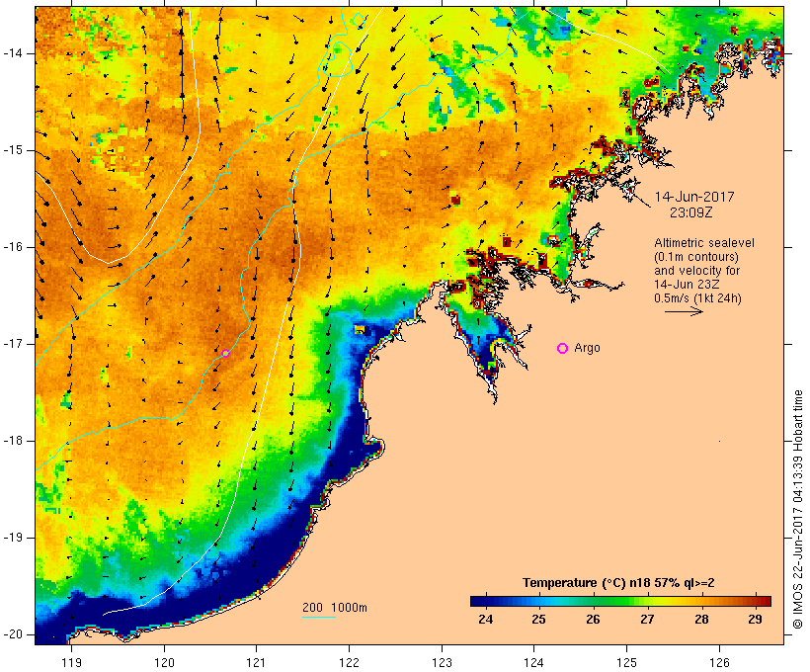
Task: Click the temperature color bar near 27
Action: (x=647, y=601)
